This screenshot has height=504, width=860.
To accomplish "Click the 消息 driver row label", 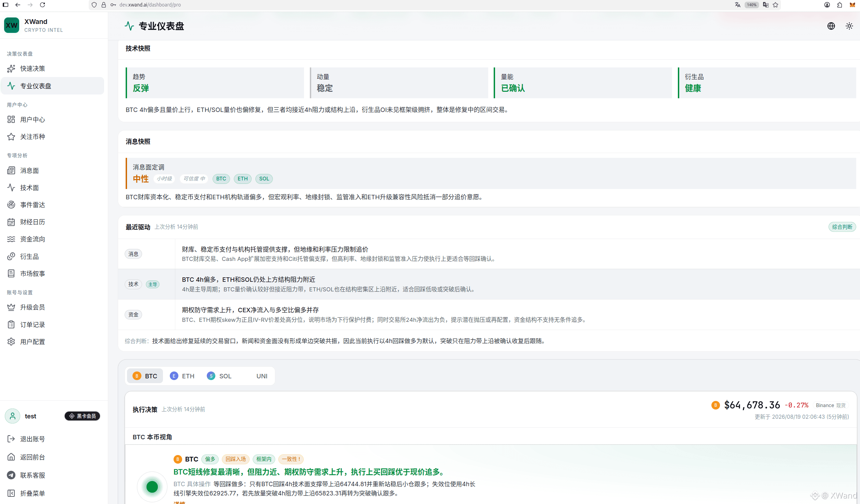I will point(133,254).
